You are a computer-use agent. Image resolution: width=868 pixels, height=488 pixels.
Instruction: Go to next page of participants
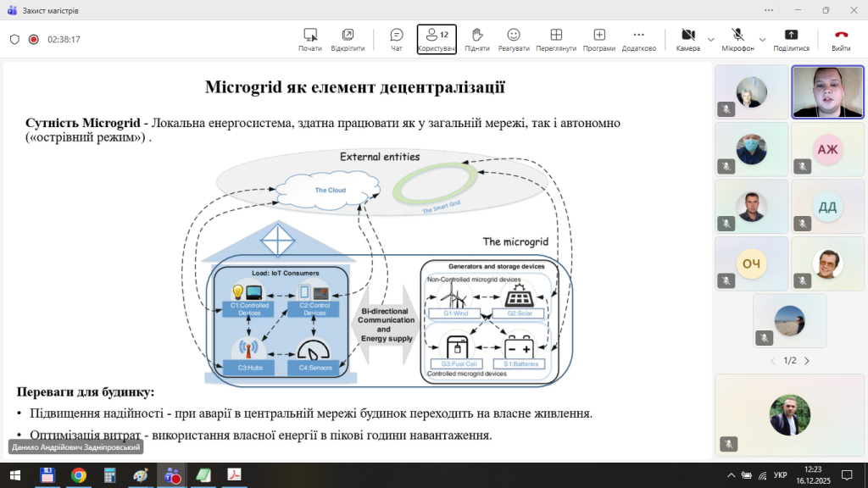[x=806, y=361]
